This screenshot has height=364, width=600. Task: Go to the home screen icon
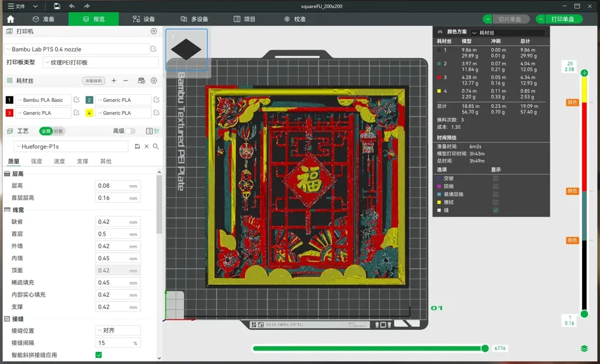click(10, 19)
